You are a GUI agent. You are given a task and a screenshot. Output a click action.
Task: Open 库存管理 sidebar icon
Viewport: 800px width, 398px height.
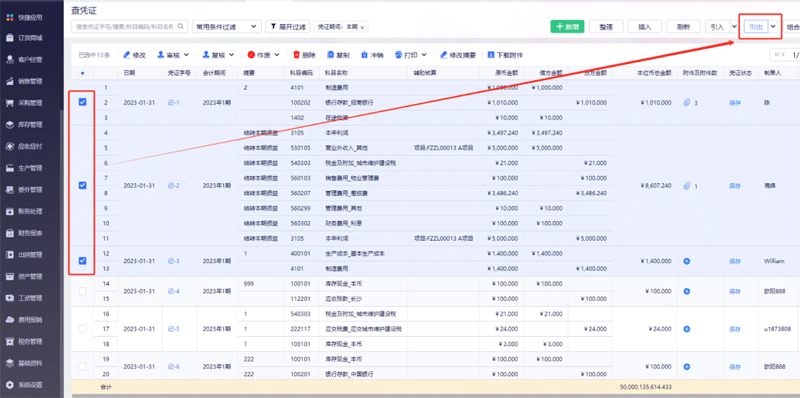(10, 125)
